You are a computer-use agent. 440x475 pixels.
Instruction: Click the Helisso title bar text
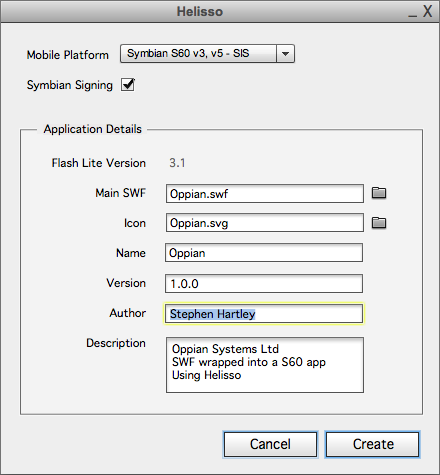(x=200, y=12)
